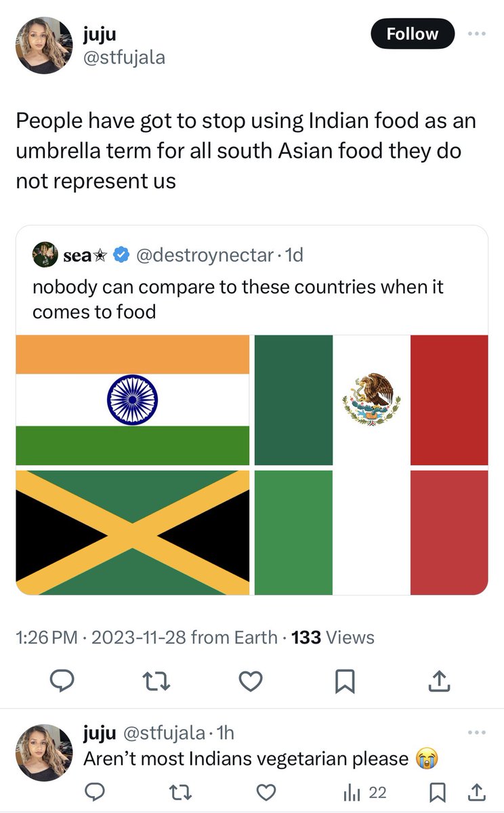Screen dimensions: 504x813
Task: Open the Mexico flag image
Action: click(x=371, y=400)
